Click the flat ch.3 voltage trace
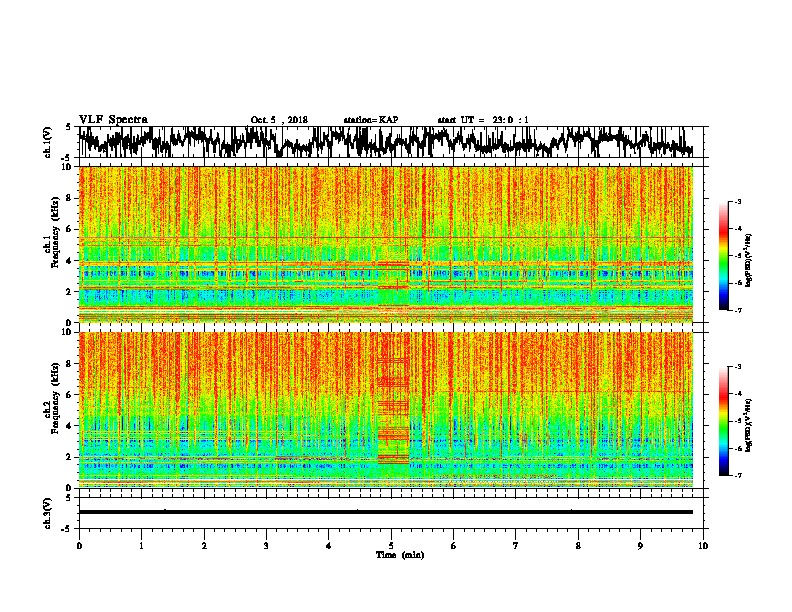Image resolution: width=792 pixels, height=612 pixels. point(386,512)
